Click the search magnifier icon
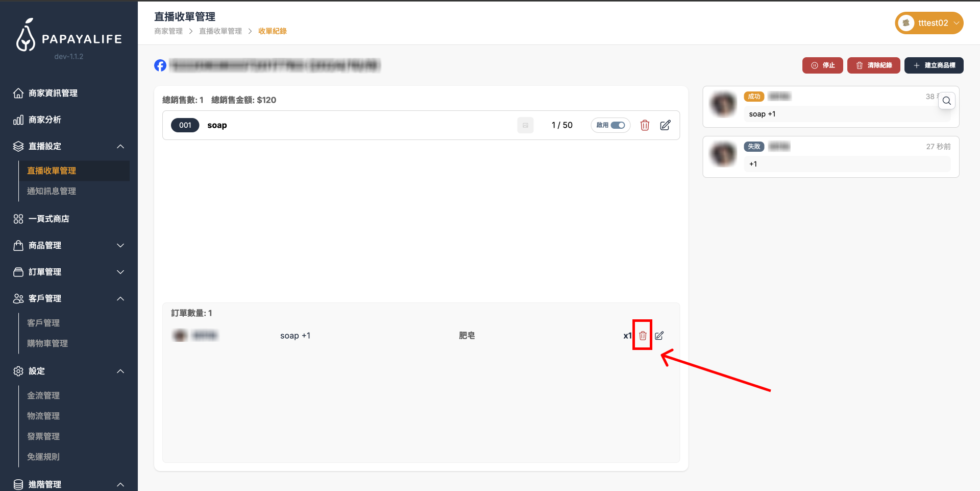This screenshot has height=491, width=980. tap(947, 101)
